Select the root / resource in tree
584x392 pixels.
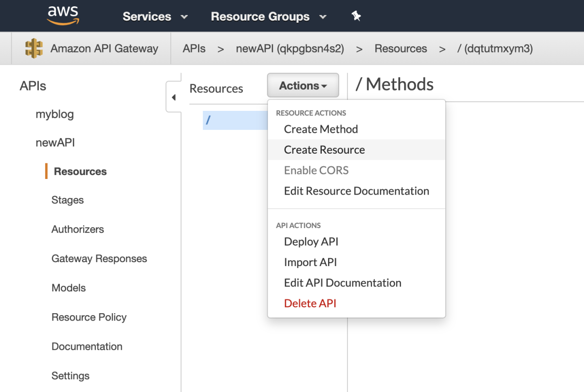click(x=235, y=120)
